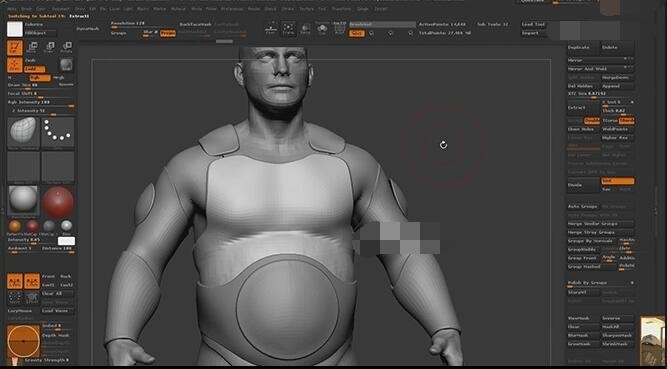Click the white swatch beside Intensity

(66, 241)
